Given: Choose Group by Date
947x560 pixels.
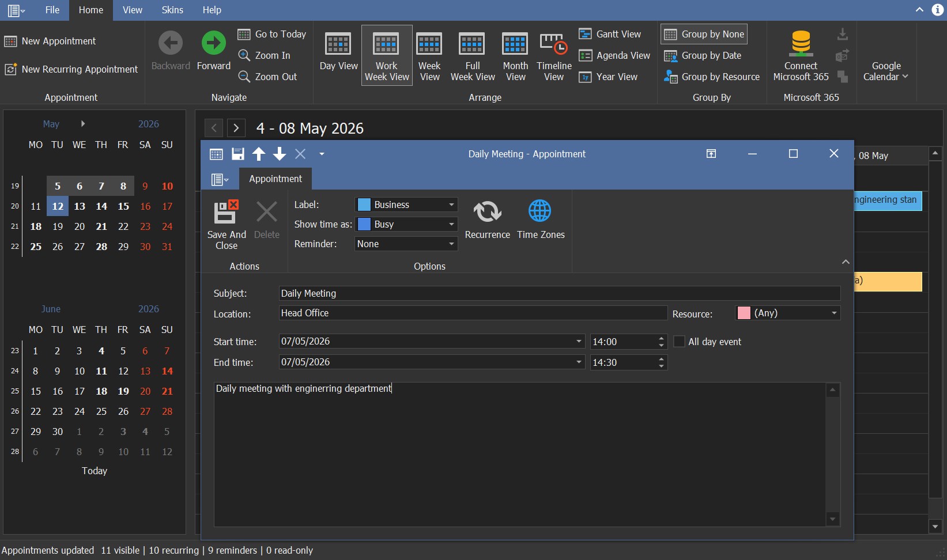Looking at the screenshot, I should 703,55.
